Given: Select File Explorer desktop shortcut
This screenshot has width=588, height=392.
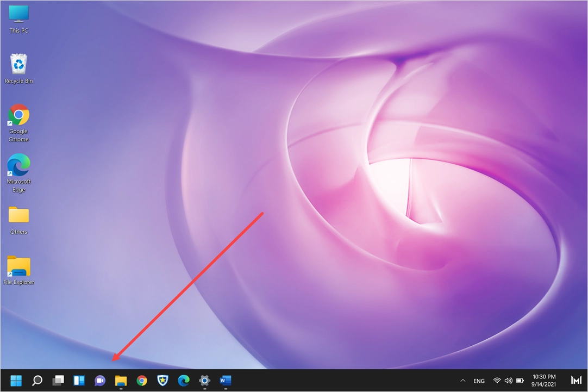Looking at the screenshot, I should 19,270.
